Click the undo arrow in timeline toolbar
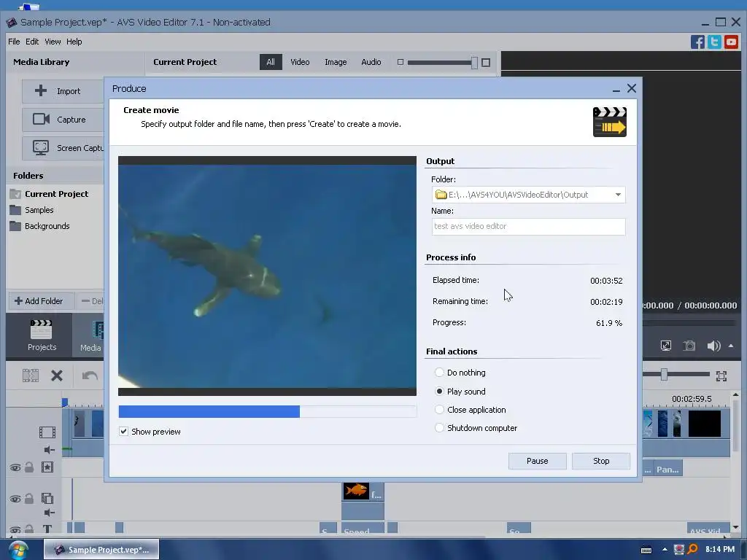The image size is (747, 560). point(90,376)
